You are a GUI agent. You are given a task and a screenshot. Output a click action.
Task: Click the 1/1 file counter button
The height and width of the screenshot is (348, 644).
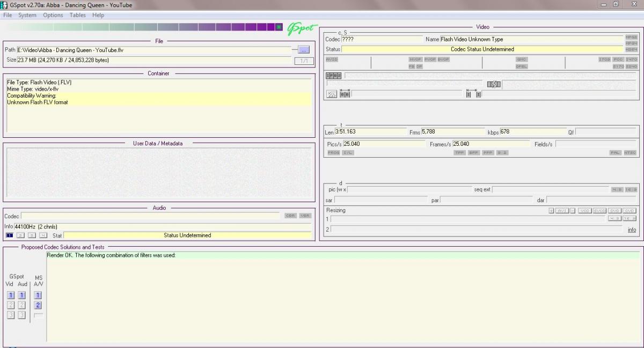(x=304, y=61)
